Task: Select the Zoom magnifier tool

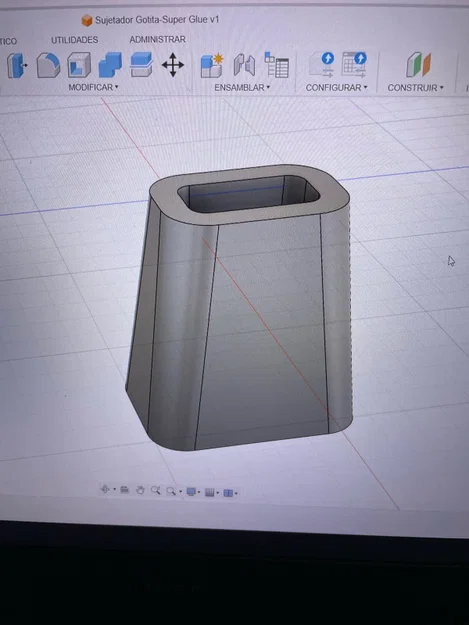Action: tap(155, 491)
